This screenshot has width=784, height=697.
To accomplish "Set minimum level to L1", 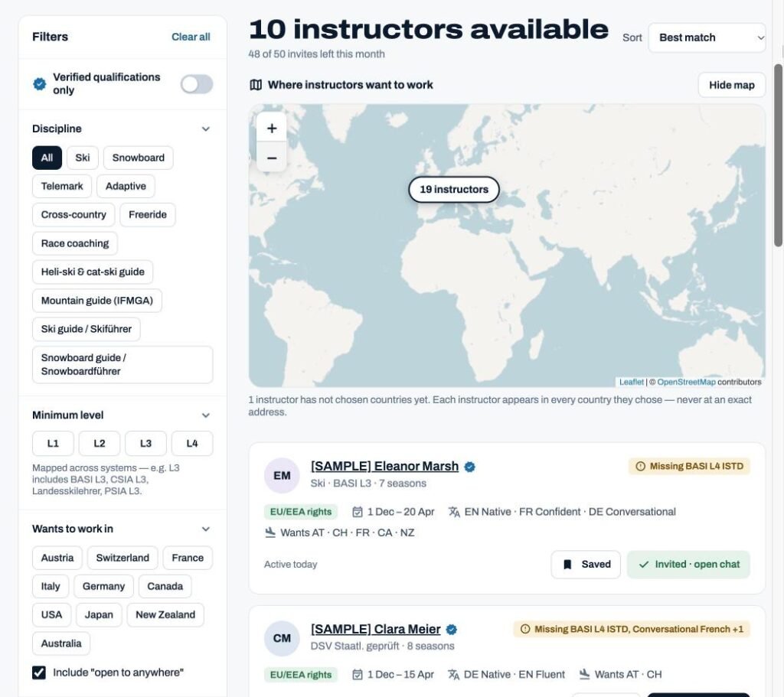I will tap(53, 444).
